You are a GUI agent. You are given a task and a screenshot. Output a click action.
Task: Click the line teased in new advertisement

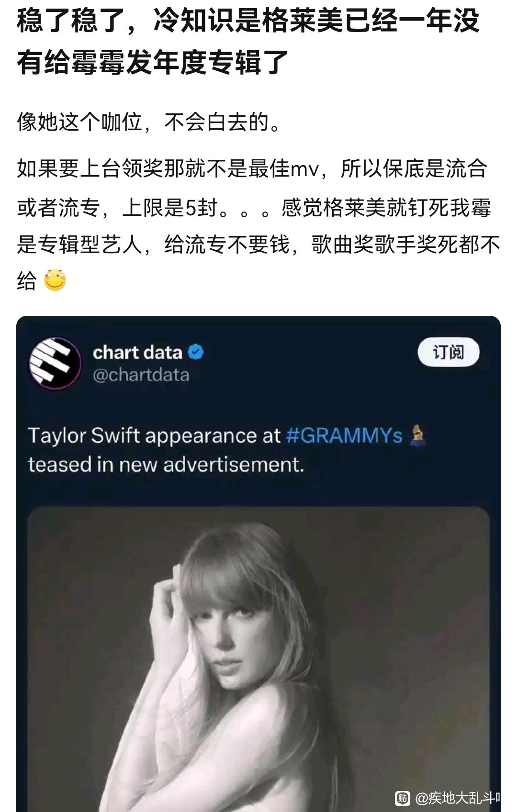pyautogui.click(x=166, y=464)
